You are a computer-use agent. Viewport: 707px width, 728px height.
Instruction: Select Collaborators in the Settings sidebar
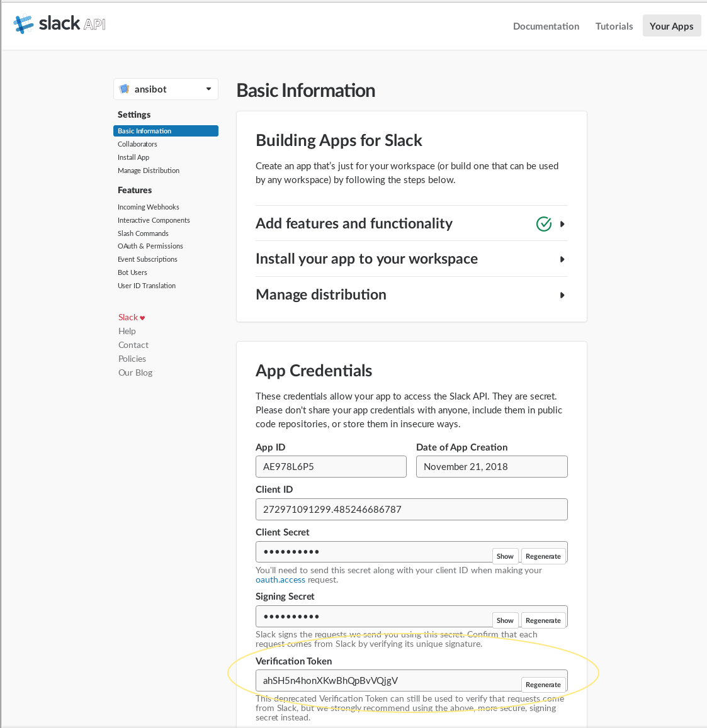137,144
